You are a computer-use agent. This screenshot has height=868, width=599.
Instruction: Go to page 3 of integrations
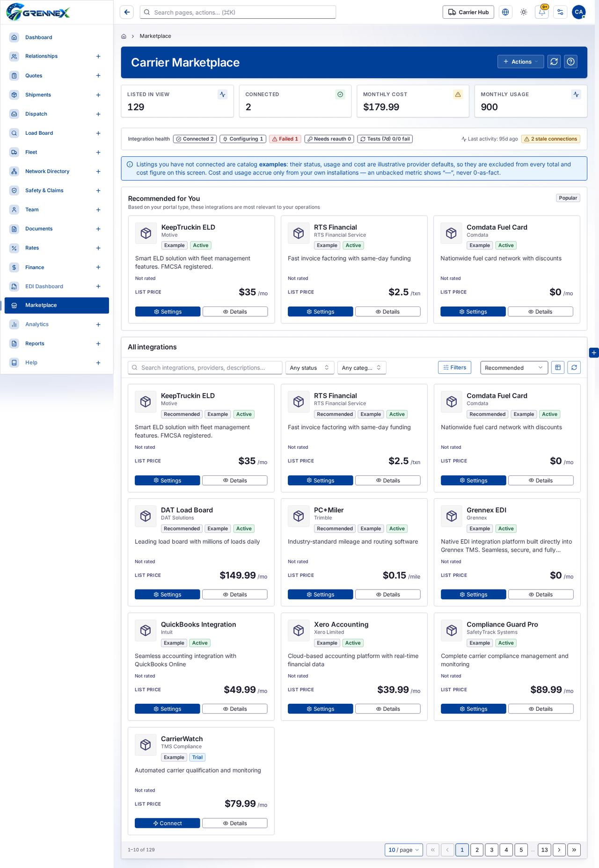point(491,850)
